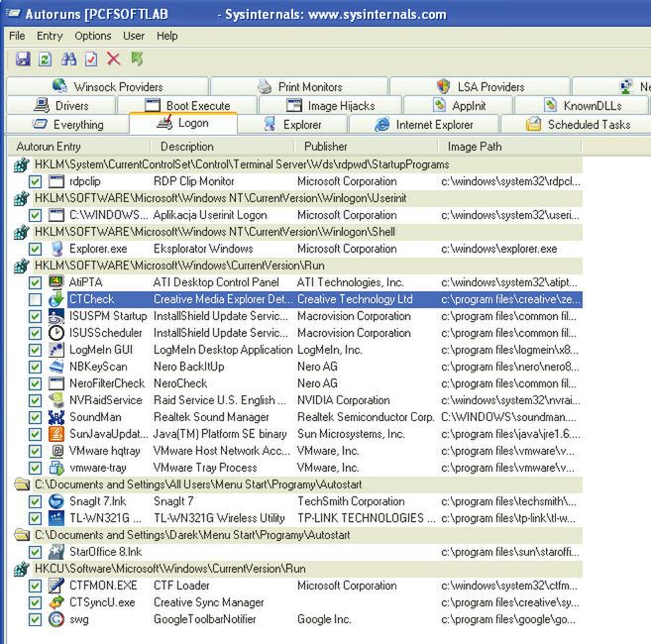
Task: Select the 'Nero BackItUp' description cell
Action: pos(189,367)
